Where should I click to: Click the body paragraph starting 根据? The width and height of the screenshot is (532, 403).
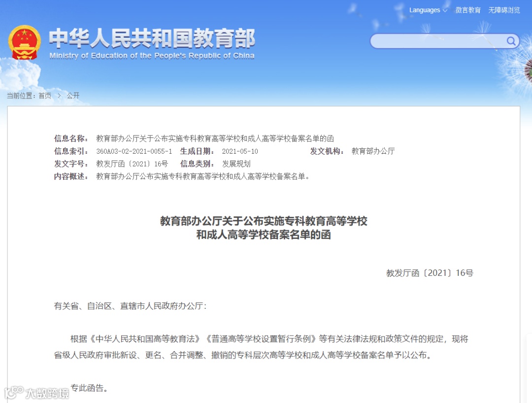[x=261, y=347]
